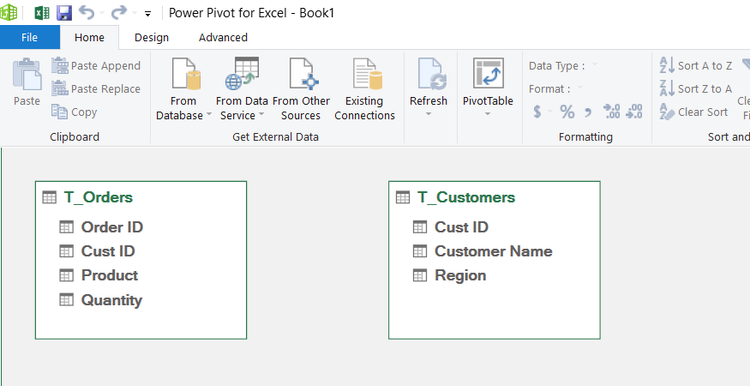
Task: Click the Save icon in quick access toolbar
Action: 64,12
